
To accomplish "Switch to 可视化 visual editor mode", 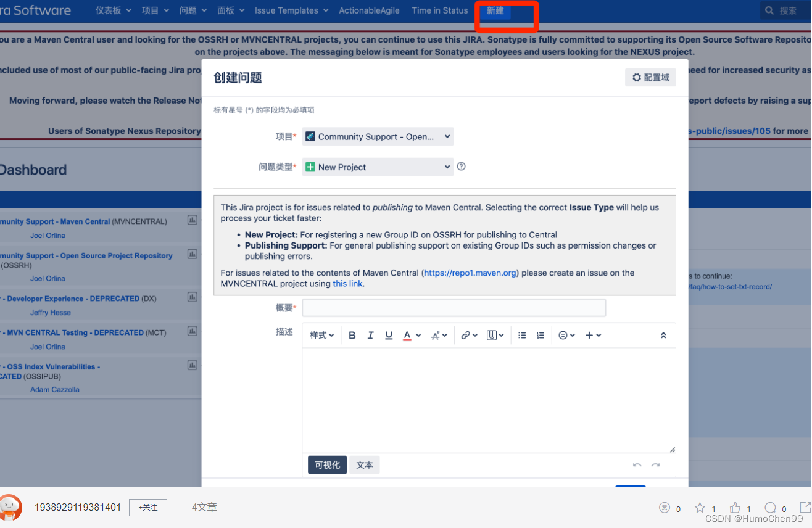I will (x=327, y=465).
